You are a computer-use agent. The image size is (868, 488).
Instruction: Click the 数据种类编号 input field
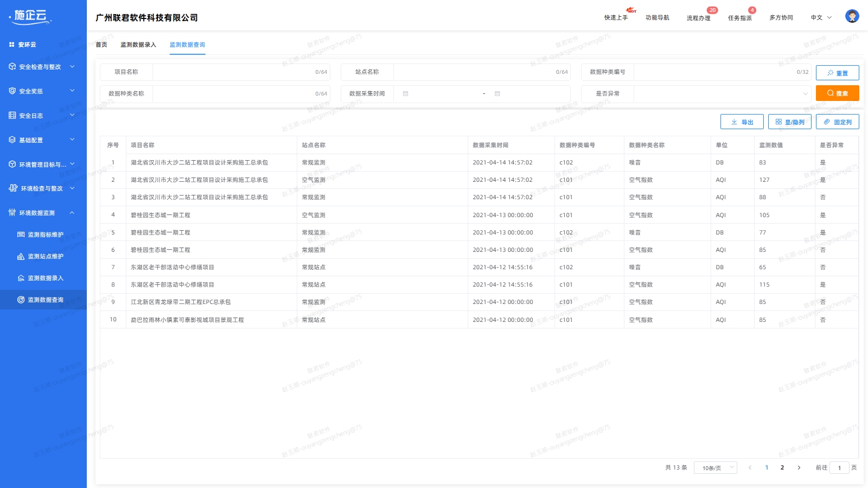(723, 72)
